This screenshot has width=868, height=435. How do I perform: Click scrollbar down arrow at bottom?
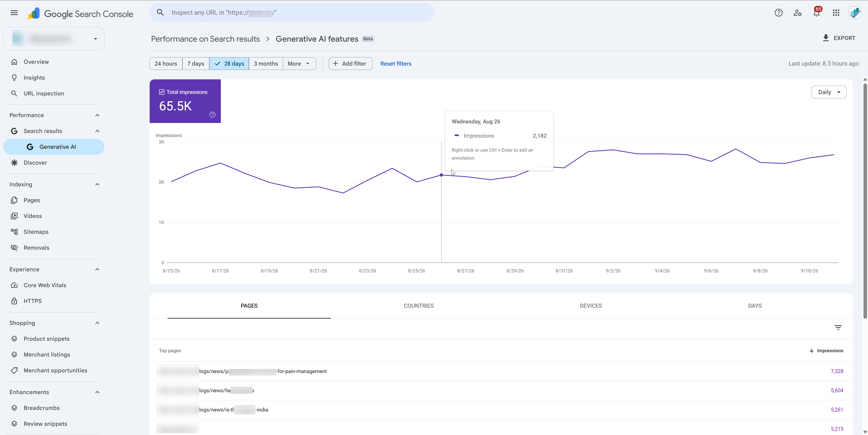point(865,432)
